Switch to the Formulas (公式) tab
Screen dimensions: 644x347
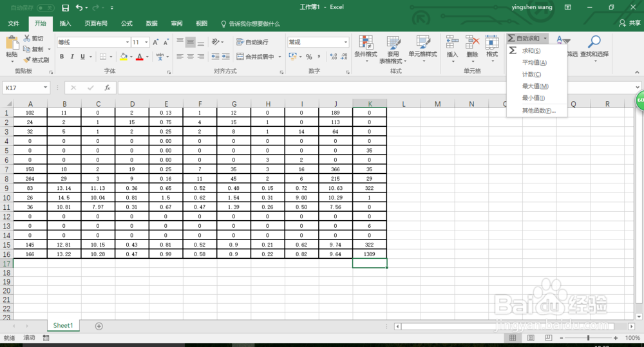click(x=126, y=23)
